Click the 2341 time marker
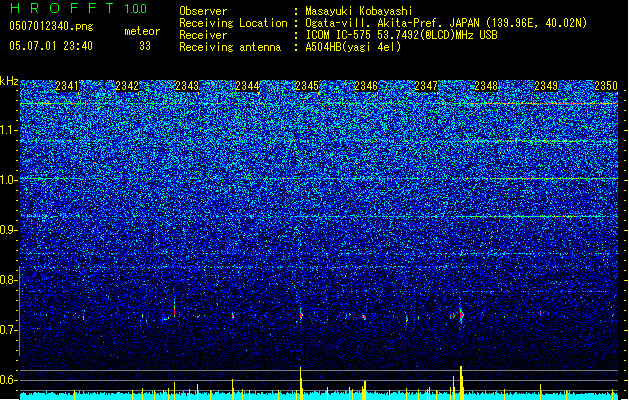The width and height of the screenshot is (629, 400). tap(67, 86)
